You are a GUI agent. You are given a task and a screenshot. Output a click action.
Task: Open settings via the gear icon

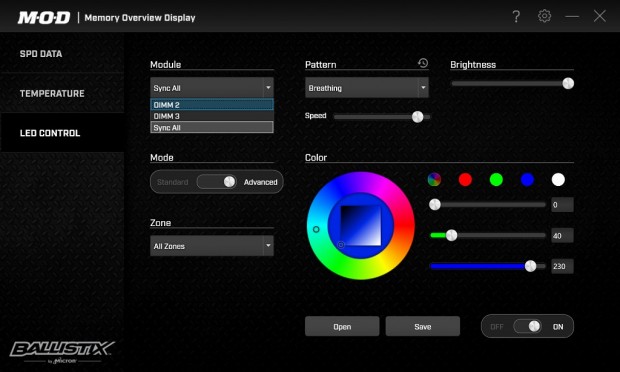pyautogui.click(x=544, y=16)
